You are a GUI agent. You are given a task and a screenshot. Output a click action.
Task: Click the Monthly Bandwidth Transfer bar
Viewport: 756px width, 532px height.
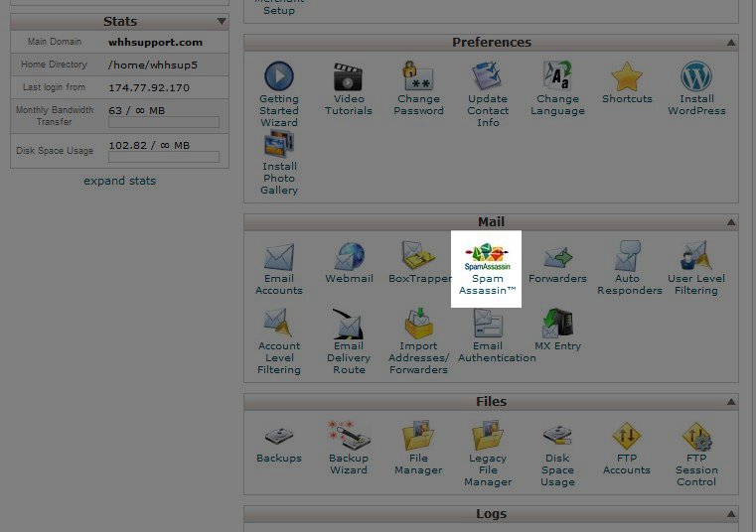tap(164, 122)
